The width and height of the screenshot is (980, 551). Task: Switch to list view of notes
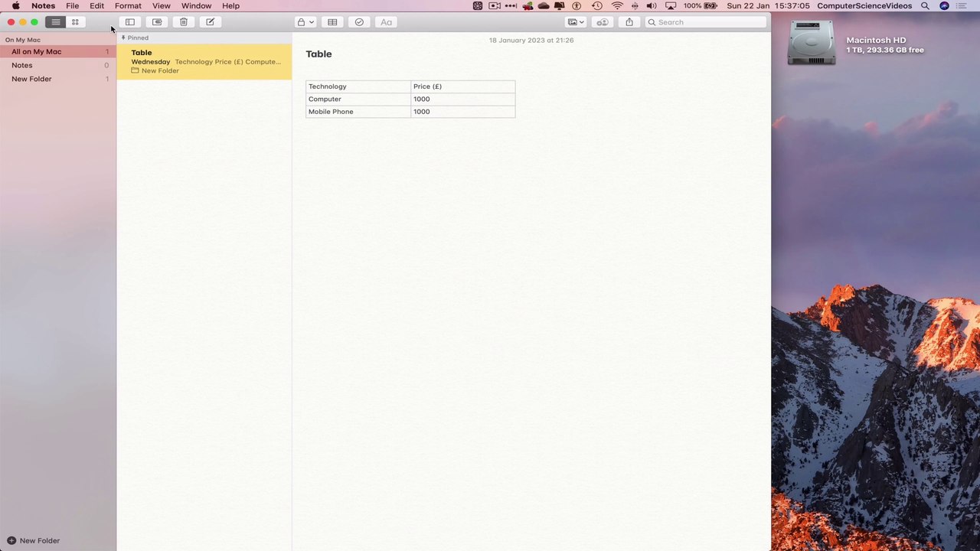pos(56,22)
